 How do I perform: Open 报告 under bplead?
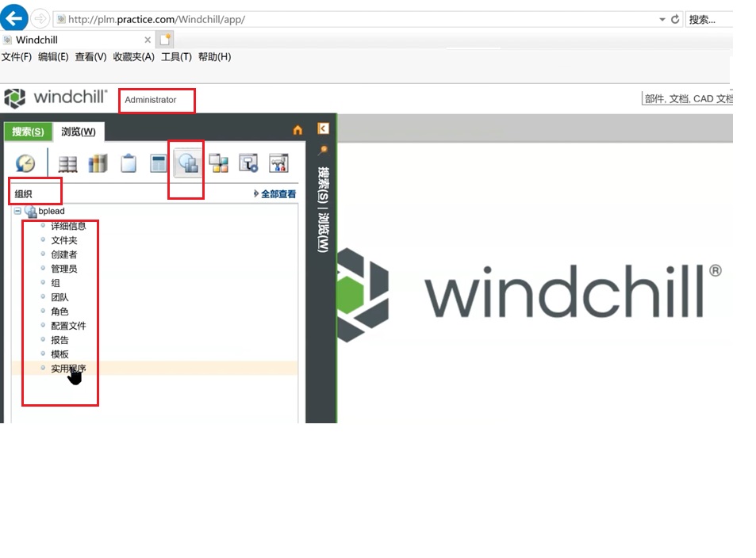[x=59, y=340]
